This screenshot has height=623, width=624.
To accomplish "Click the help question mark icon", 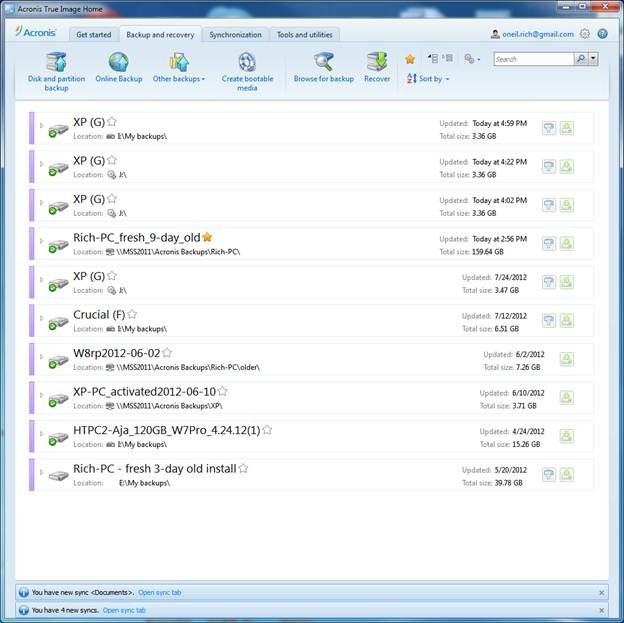I will click(602, 33).
